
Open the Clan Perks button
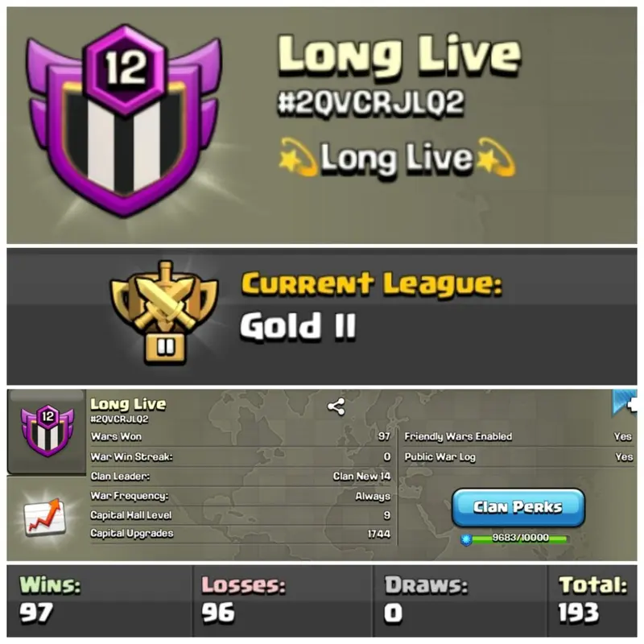pos(518,507)
